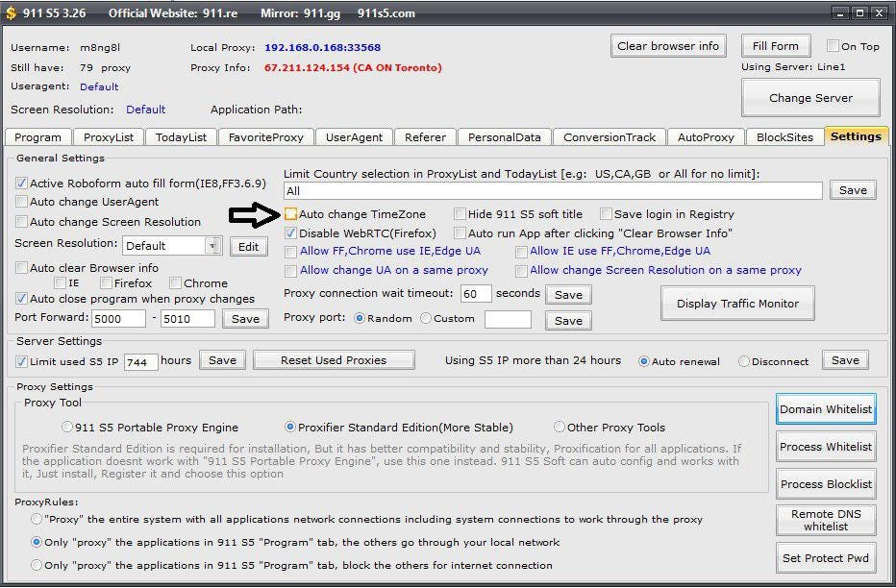Check Allow change UA on same proxy
This screenshot has height=588, width=896.
tap(291, 271)
